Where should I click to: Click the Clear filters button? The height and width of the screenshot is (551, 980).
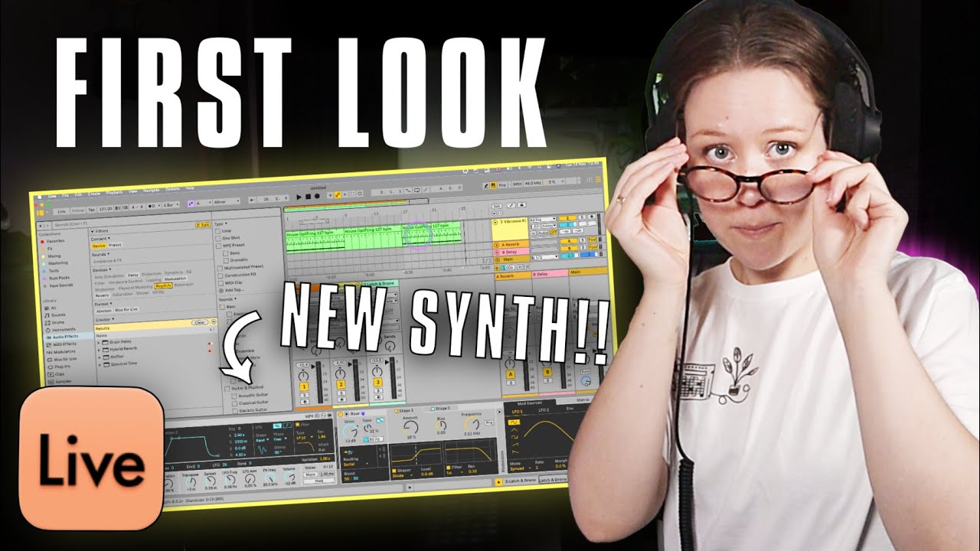pos(200,322)
